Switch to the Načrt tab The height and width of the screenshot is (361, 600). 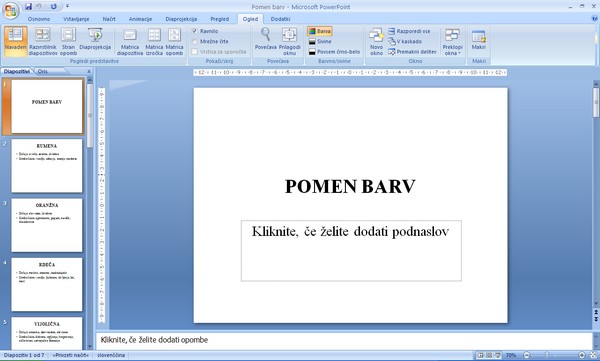pos(109,19)
